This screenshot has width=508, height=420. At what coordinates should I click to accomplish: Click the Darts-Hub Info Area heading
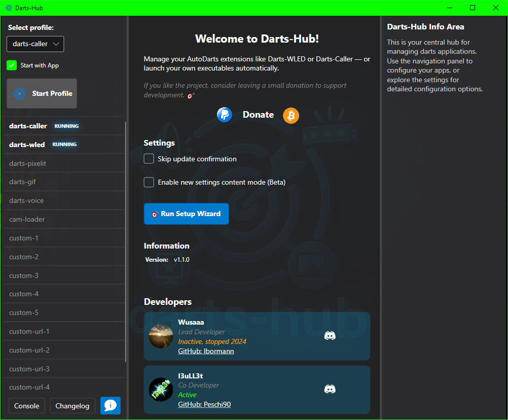click(x=425, y=27)
